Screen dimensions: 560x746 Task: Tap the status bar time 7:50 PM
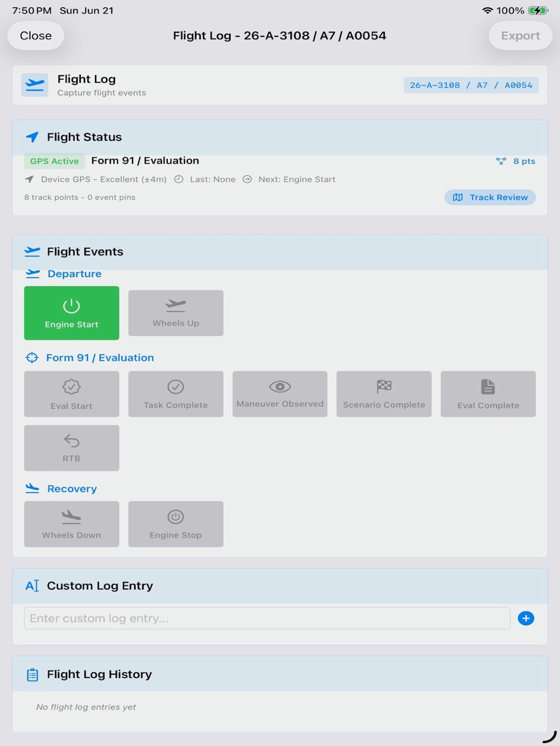point(32,10)
